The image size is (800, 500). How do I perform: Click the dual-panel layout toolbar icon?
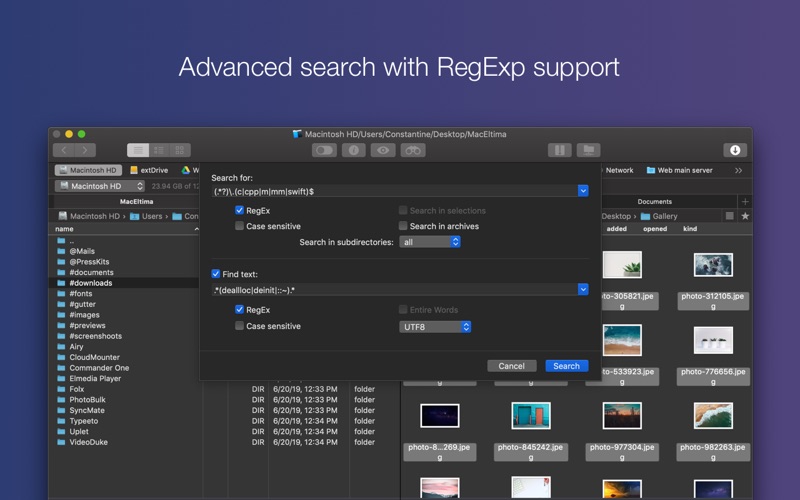tap(559, 150)
